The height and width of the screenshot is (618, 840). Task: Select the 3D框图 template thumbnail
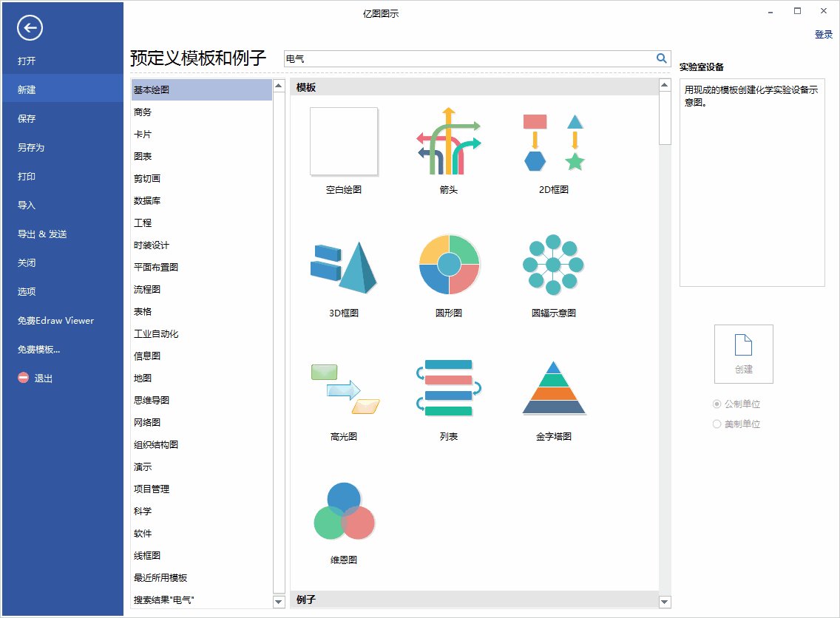tap(344, 266)
